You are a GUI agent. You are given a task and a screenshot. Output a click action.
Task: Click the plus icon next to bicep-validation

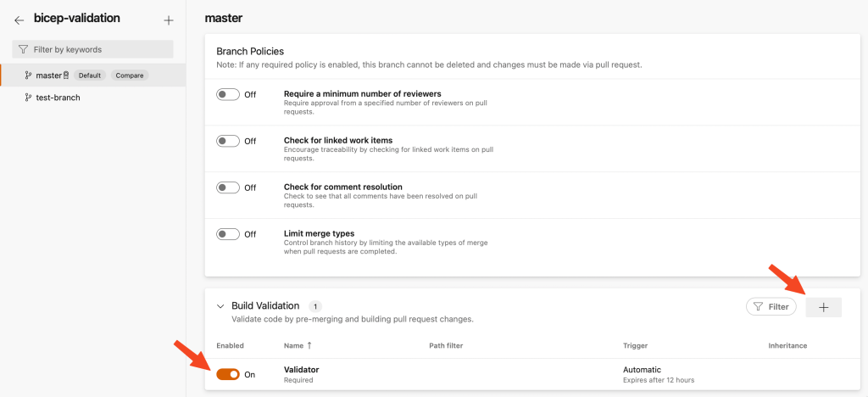(168, 20)
